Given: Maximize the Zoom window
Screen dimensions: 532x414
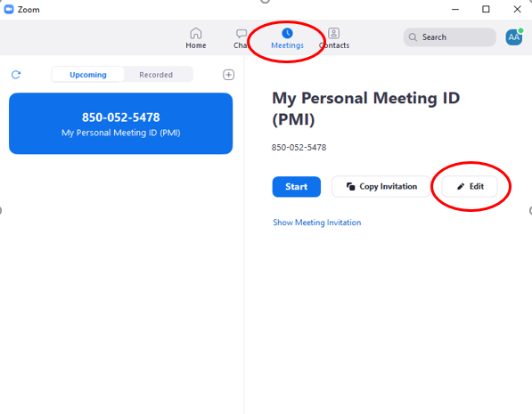Looking at the screenshot, I should 486,9.
